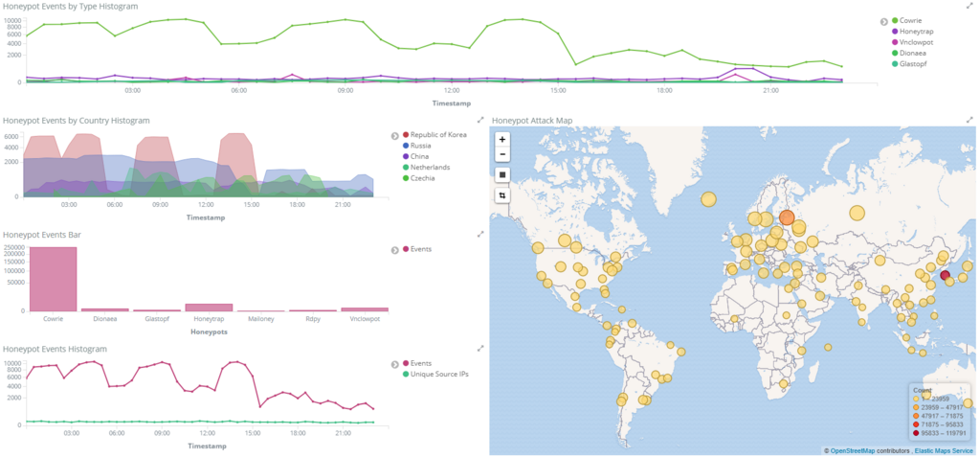Click the Dionaea bar in Events Bar
Viewport: 980px width, 457px height.
pyautogui.click(x=105, y=309)
